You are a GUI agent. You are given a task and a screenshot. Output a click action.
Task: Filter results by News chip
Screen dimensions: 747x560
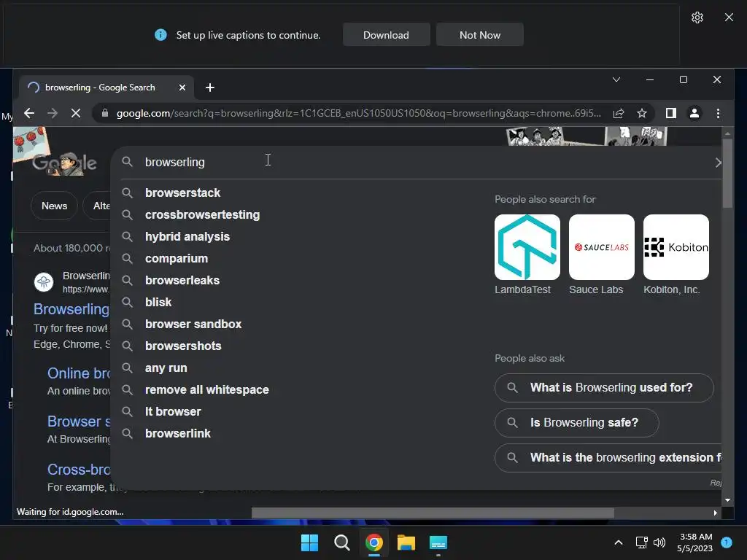tap(54, 206)
